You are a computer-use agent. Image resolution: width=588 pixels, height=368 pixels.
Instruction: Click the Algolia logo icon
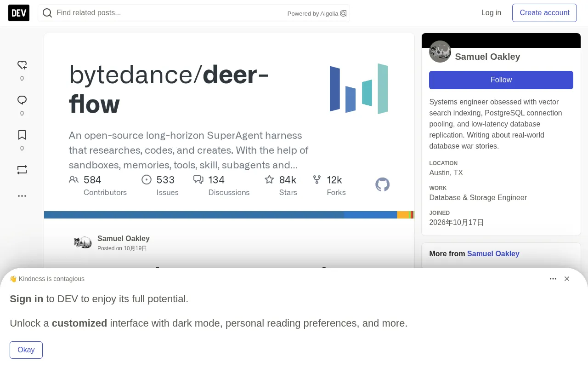tap(343, 13)
